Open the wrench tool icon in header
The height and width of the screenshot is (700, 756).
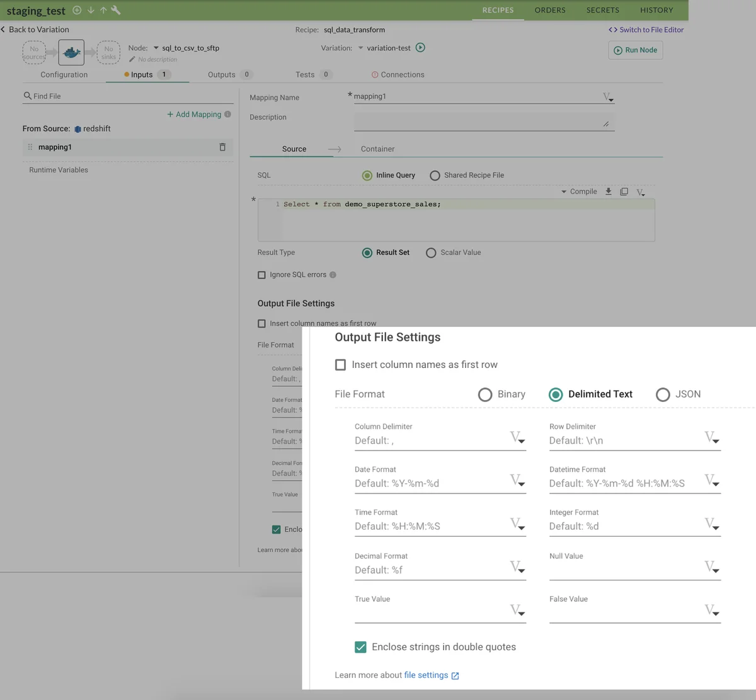tap(116, 11)
